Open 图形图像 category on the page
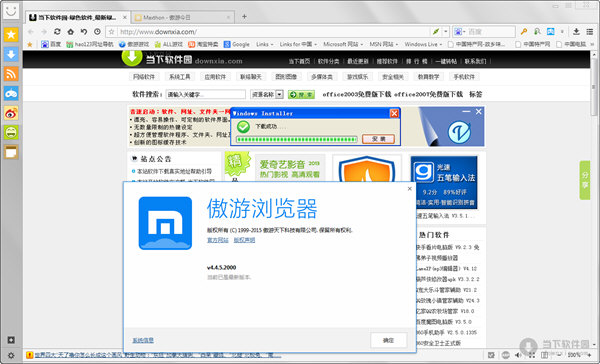 pyautogui.click(x=286, y=77)
